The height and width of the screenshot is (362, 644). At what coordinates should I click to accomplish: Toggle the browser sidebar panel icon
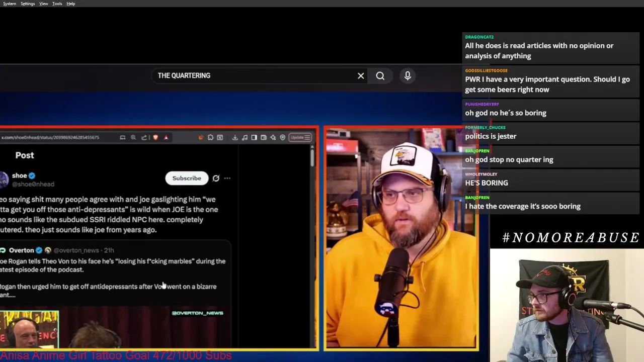[x=254, y=137]
